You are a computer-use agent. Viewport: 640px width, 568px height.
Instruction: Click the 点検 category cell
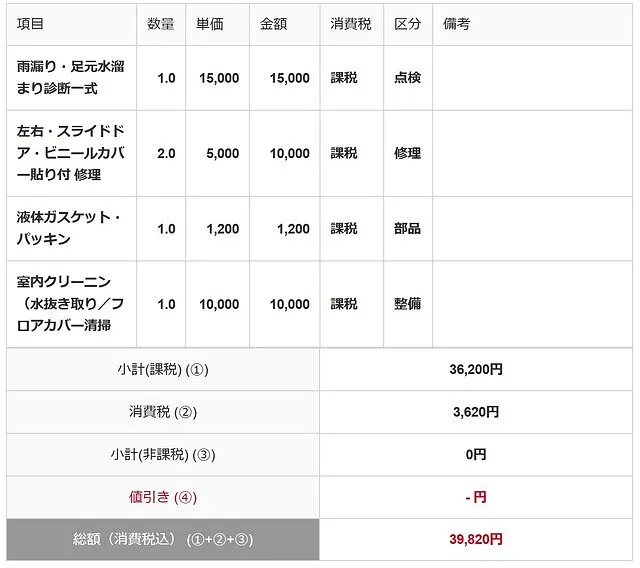click(408, 78)
